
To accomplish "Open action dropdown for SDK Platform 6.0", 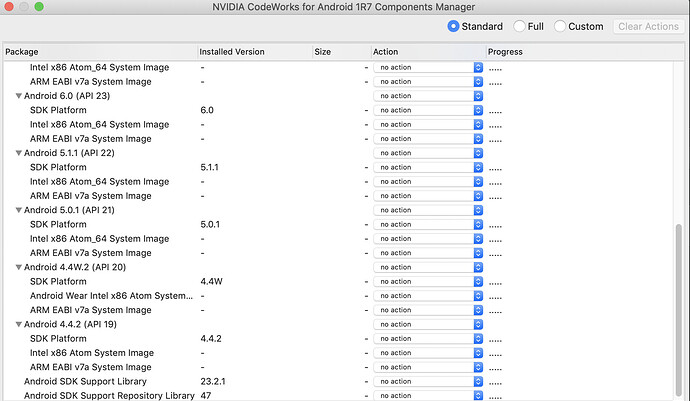I will 428,110.
